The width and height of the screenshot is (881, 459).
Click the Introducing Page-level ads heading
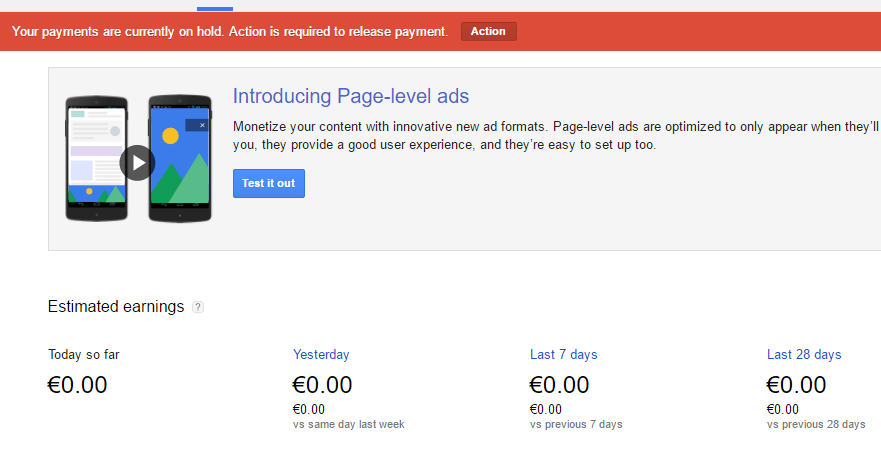pos(351,96)
